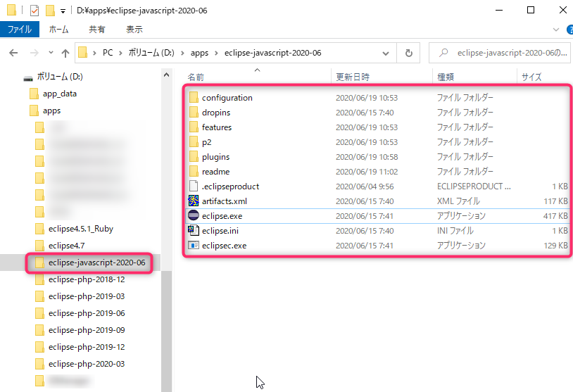Click the XML ファイル type of artifacts.xml
573x392 pixels.
(x=458, y=201)
